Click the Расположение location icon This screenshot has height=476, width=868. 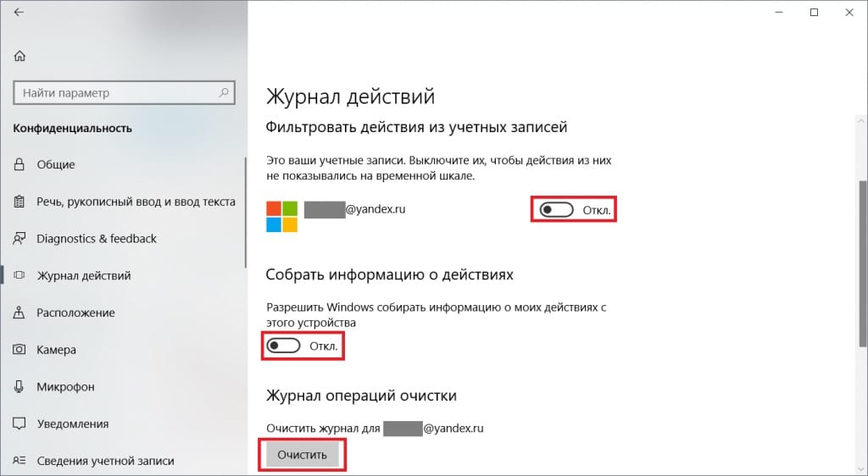[19, 313]
